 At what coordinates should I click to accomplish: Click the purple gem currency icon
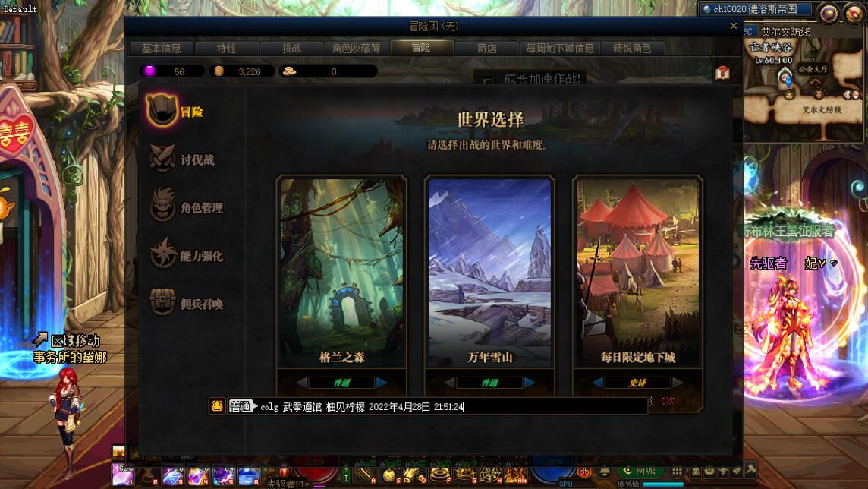149,71
